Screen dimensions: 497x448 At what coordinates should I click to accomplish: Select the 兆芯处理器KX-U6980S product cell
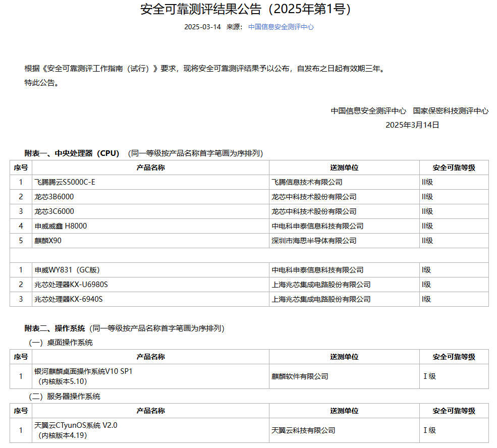click(71, 285)
